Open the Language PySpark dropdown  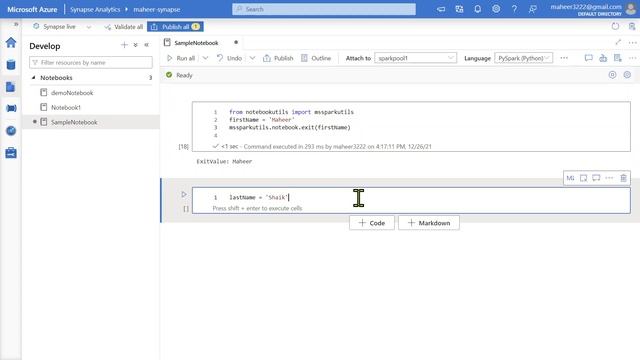pyautogui.click(x=524, y=58)
